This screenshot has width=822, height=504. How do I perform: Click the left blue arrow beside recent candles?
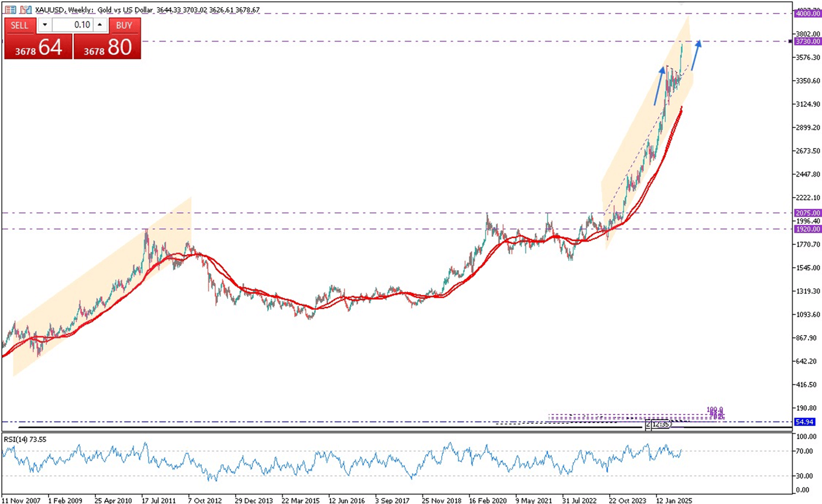(659, 86)
